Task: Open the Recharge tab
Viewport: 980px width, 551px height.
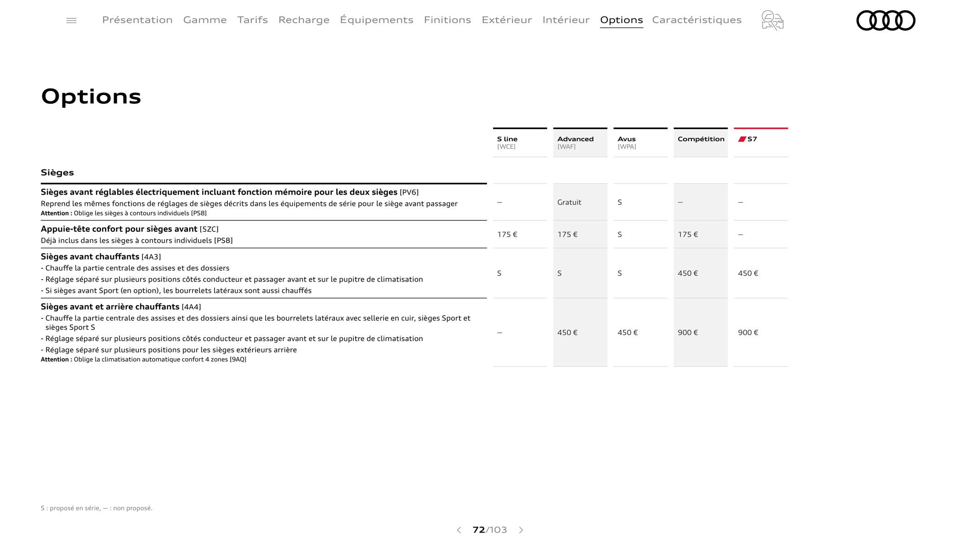Action: (304, 20)
